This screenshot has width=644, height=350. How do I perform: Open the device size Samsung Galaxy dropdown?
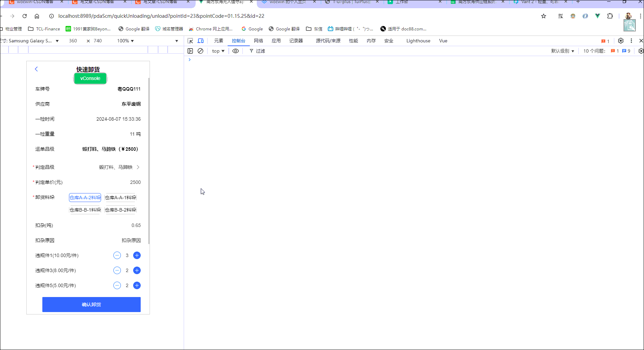[30, 41]
